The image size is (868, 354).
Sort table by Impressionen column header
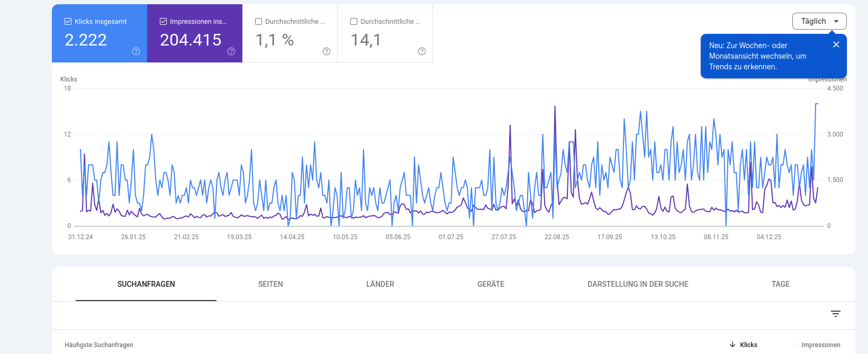tap(820, 345)
